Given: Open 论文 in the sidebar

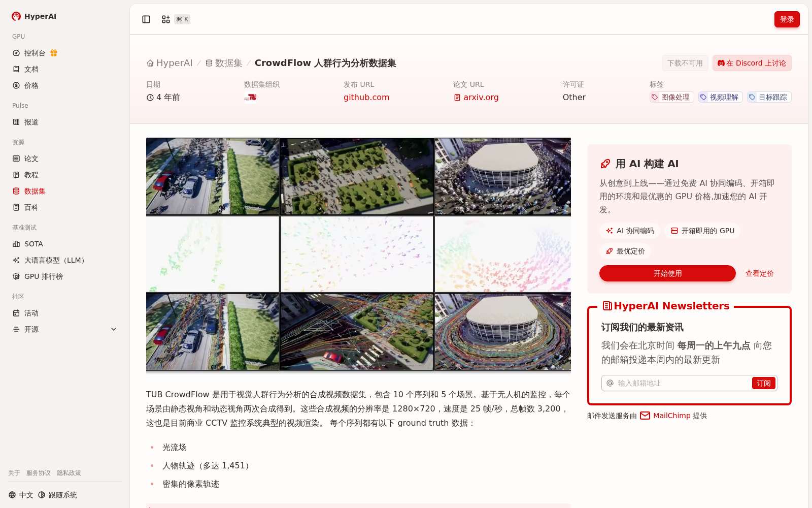Looking at the screenshot, I should pos(65,158).
